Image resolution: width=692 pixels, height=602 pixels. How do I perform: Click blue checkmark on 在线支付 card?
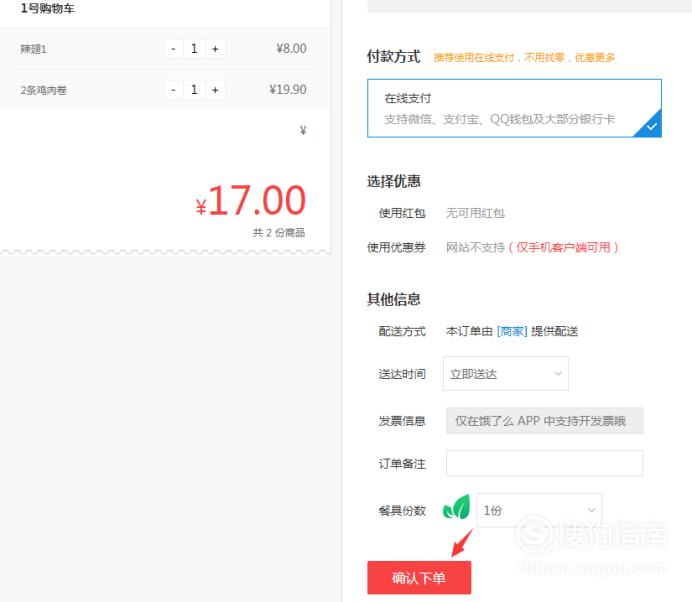(652, 127)
